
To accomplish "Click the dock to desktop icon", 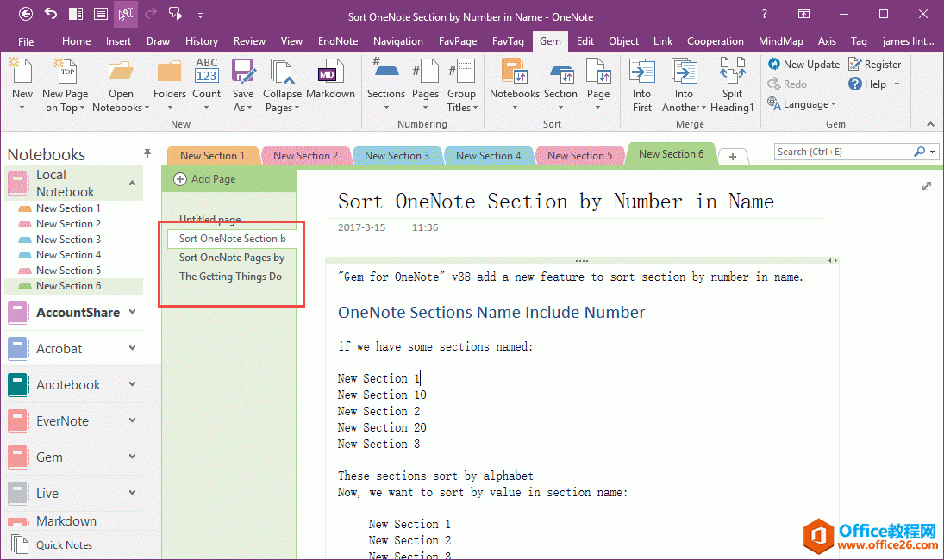I will click(76, 14).
